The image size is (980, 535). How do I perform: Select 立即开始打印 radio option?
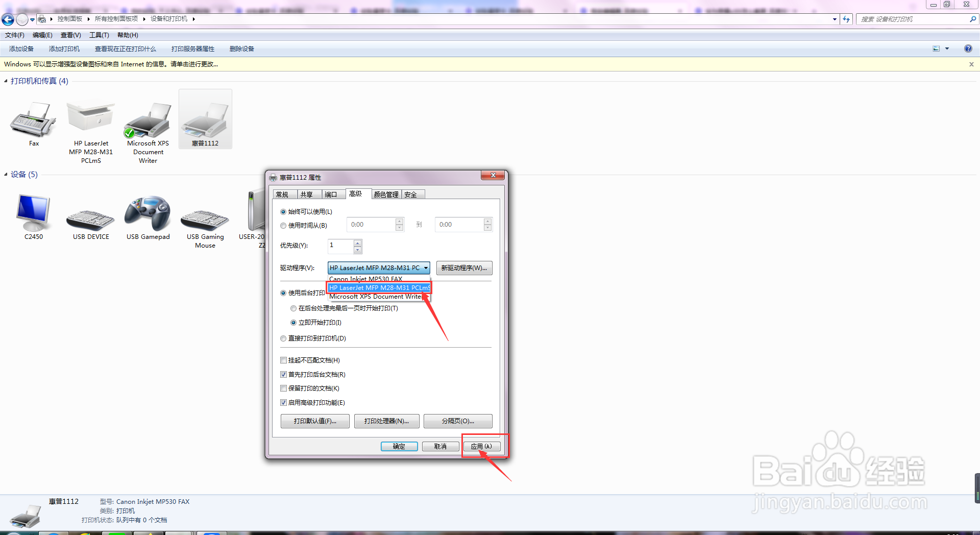(x=293, y=323)
